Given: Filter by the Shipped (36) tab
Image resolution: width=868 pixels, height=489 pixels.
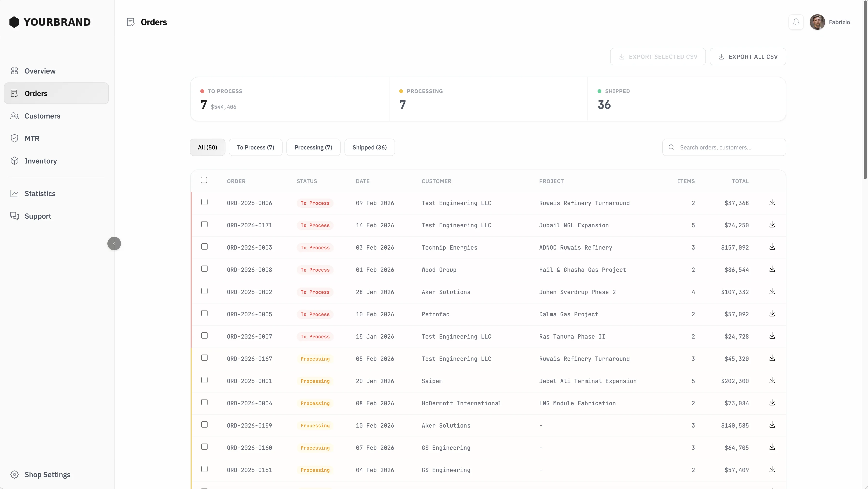Looking at the screenshot, I should 369,148.
